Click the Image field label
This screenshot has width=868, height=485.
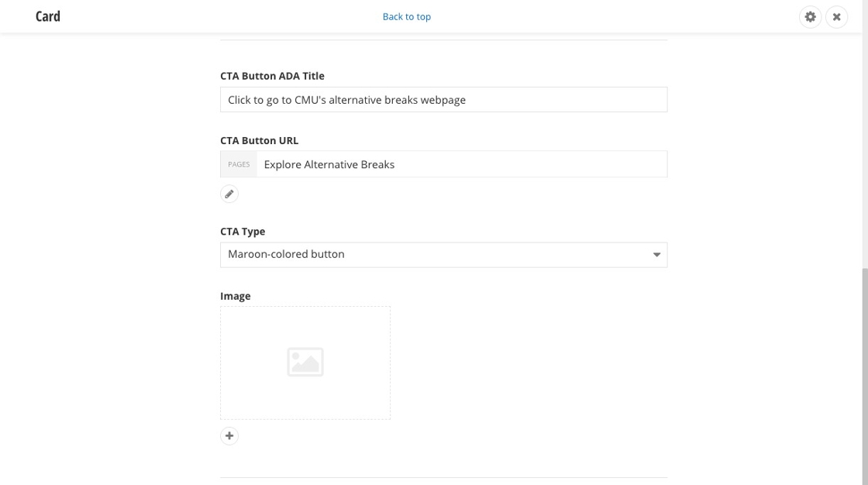click(235, 296)
